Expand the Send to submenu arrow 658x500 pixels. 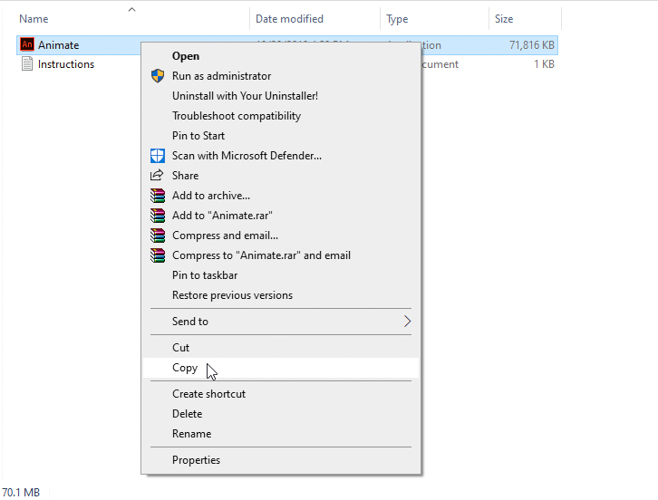click(x=407, y=322)
